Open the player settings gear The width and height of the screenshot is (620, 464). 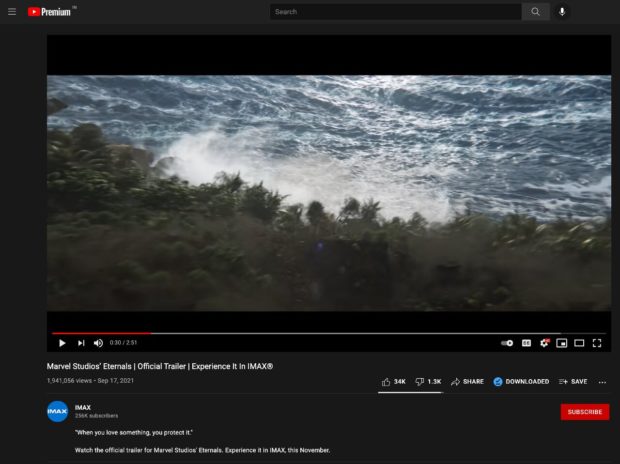[x=544, y=343]
